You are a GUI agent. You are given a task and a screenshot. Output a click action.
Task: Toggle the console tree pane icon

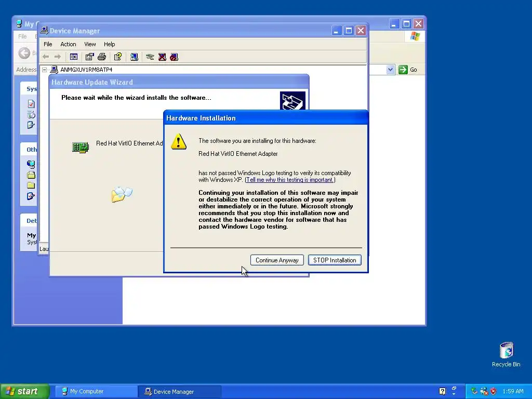coord(74,57)
